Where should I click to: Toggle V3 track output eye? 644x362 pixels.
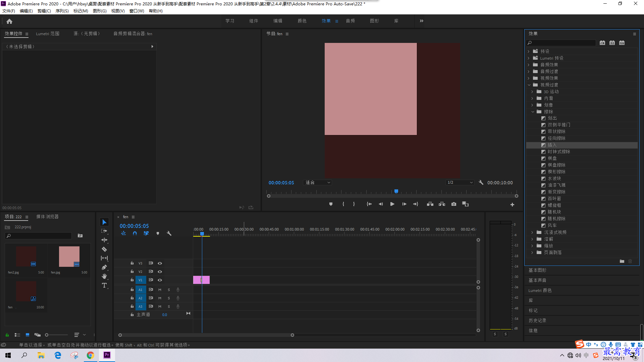[x=160, y=263]
